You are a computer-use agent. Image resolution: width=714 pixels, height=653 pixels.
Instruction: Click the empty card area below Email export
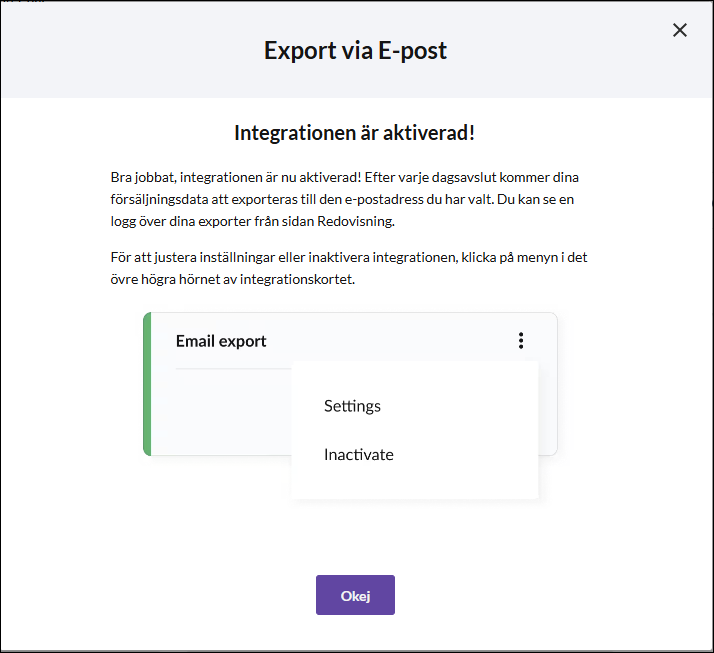(x=221, y=412)
